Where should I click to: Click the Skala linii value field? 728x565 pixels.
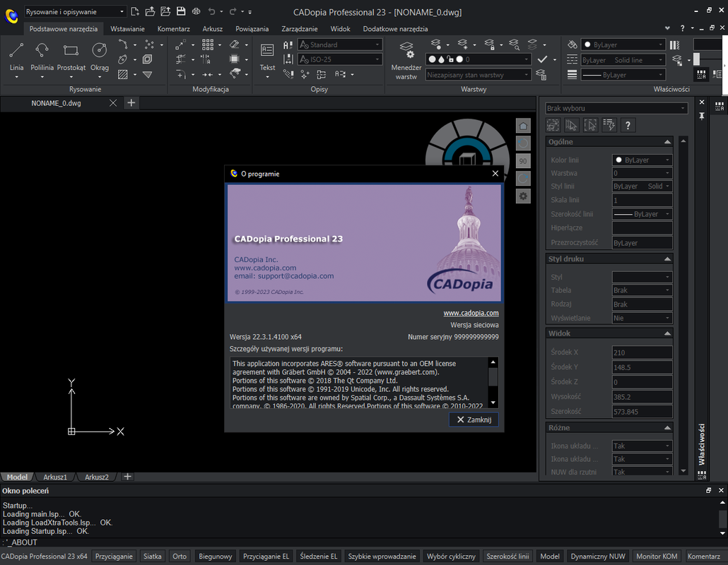click(642, 201)
